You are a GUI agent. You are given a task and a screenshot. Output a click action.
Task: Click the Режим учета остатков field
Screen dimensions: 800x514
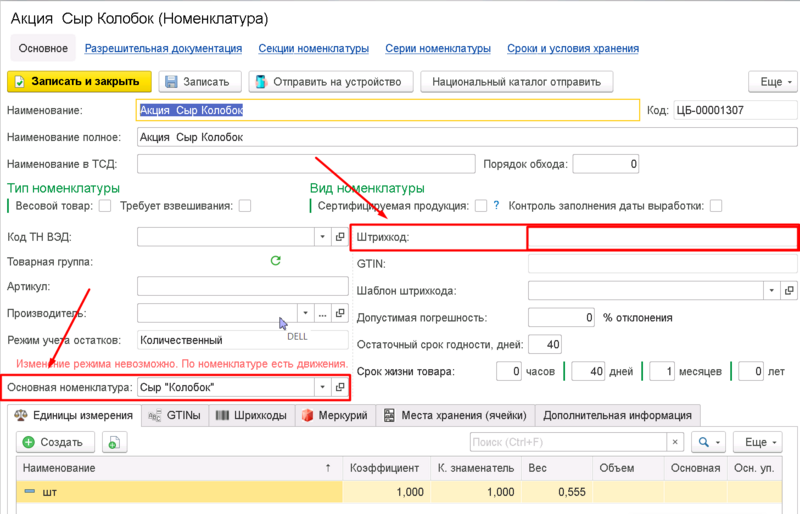243,340
